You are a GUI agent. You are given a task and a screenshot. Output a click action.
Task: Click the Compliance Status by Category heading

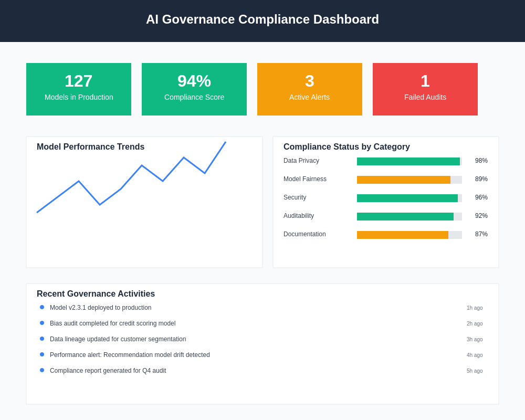point(346,147)
